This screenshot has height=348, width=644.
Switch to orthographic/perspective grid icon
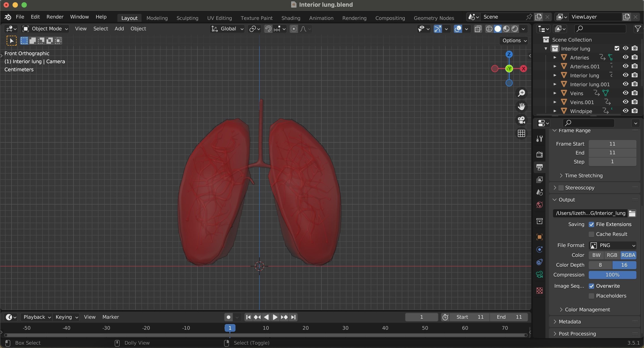521,133
